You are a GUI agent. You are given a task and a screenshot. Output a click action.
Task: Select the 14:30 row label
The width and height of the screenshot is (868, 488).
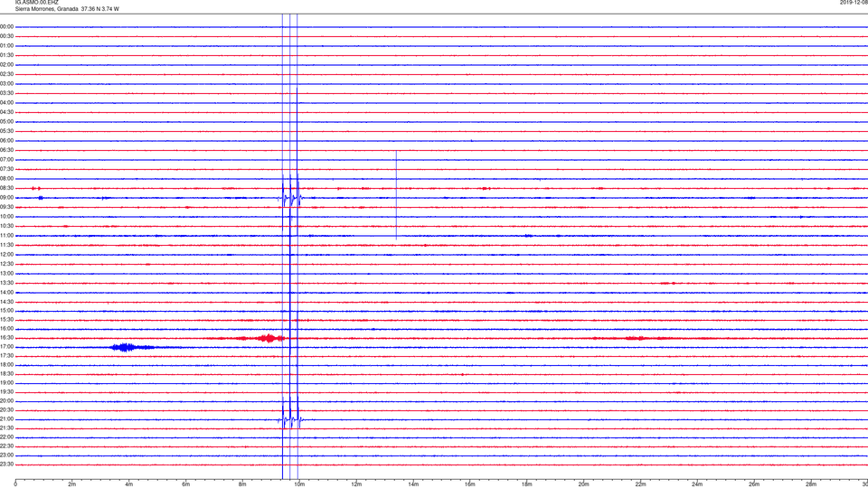coord(6,302)
